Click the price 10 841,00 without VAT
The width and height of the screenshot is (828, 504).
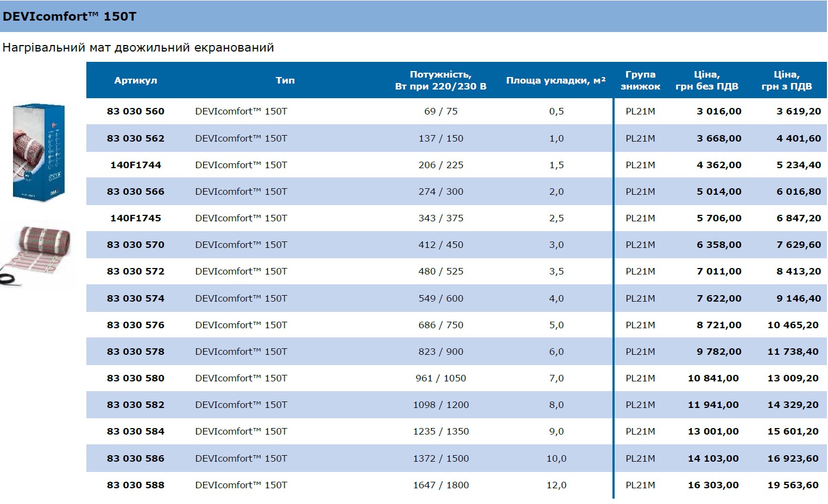713,378
